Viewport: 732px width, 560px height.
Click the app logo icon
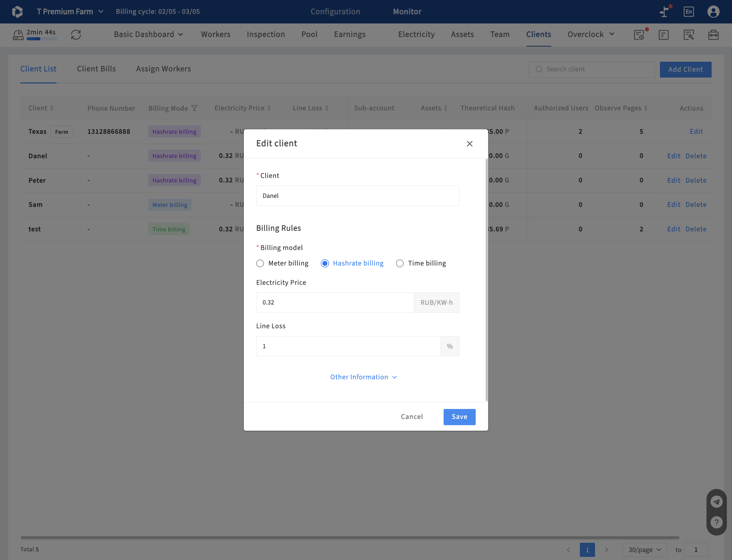(17, 12)
